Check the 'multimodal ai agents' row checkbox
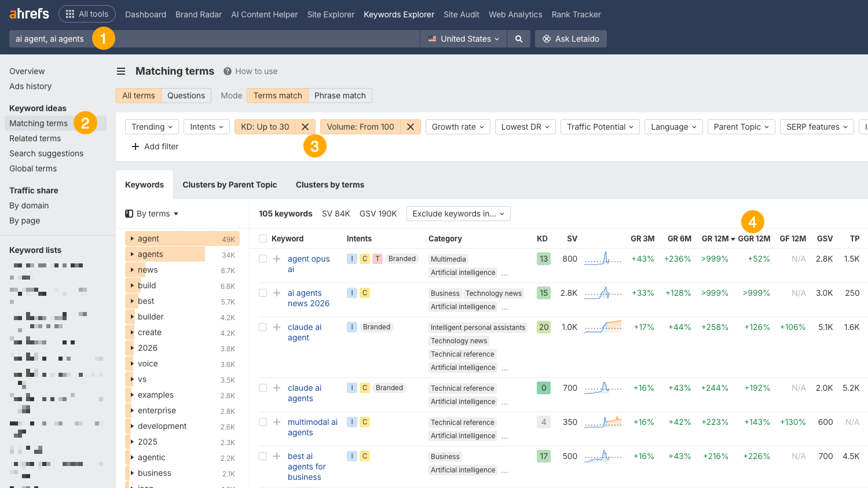The height and width of the screenshot is (488, 868). 263,422
